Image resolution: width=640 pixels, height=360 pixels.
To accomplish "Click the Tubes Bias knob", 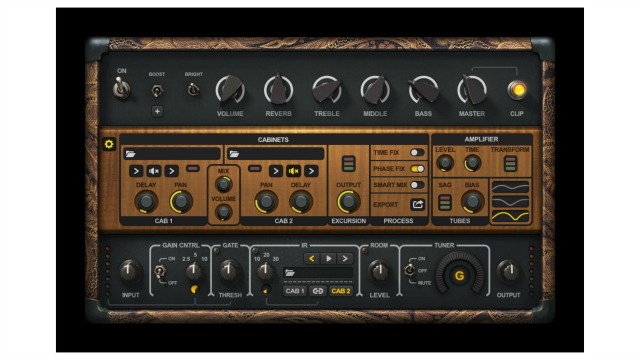I will 472,201.
